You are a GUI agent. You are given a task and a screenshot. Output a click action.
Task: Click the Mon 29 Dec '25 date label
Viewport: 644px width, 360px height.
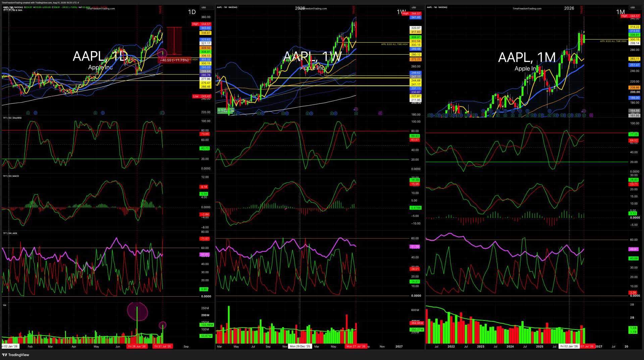(x=300, y=346)
